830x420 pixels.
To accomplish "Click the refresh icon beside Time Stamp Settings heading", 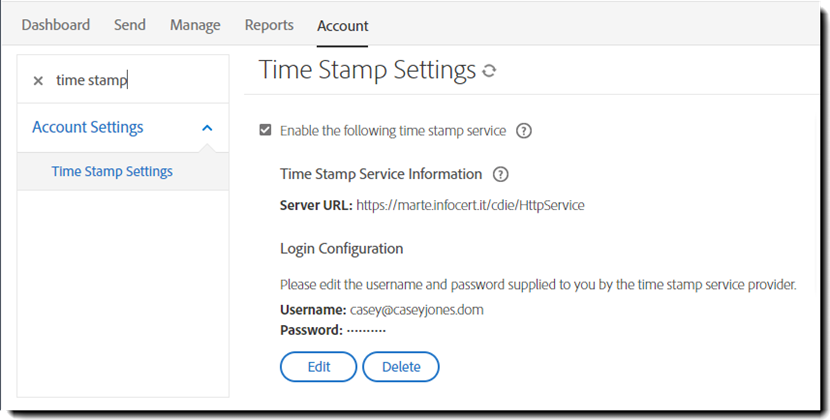I will (x=489, y=71).
